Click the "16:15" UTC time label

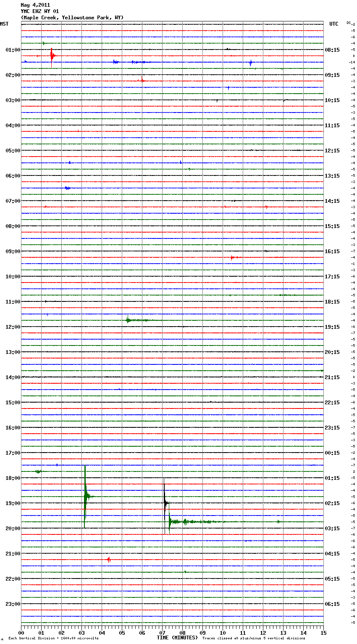pos(332,251)
